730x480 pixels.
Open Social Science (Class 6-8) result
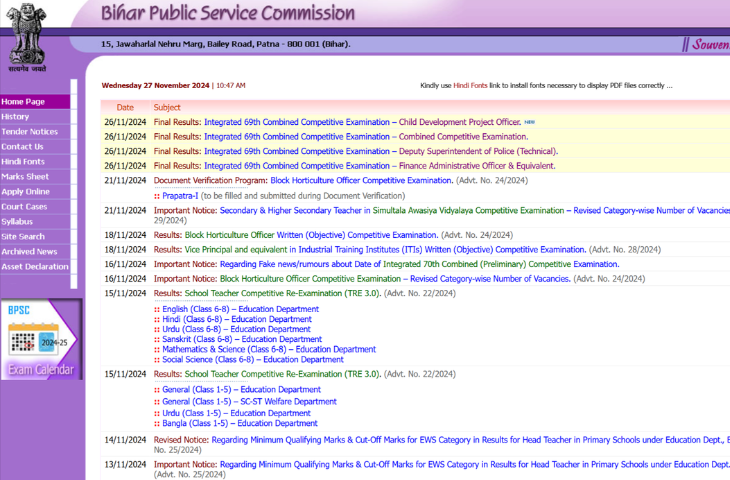(253, 359)
